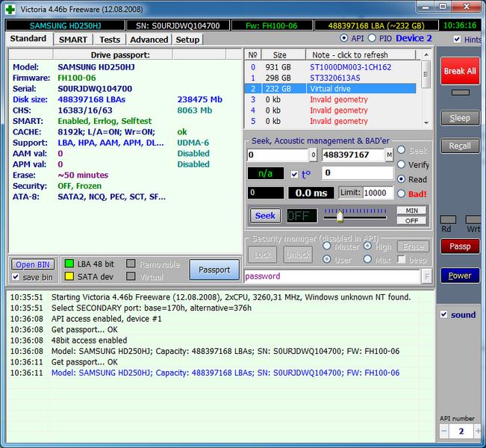Click the drive list scroll down arrow
This screenshot has height=448, width=486.
(426, 122)
